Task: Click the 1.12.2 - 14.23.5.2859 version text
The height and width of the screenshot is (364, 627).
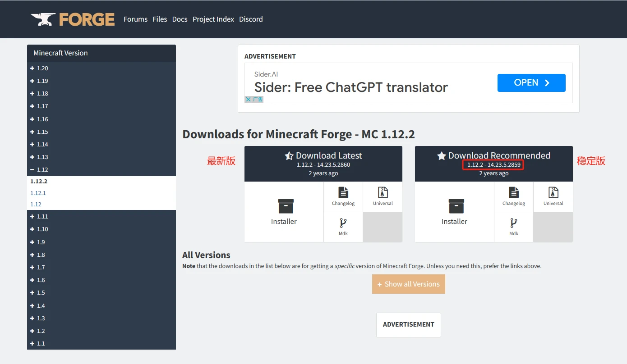Action: (494, 165)
